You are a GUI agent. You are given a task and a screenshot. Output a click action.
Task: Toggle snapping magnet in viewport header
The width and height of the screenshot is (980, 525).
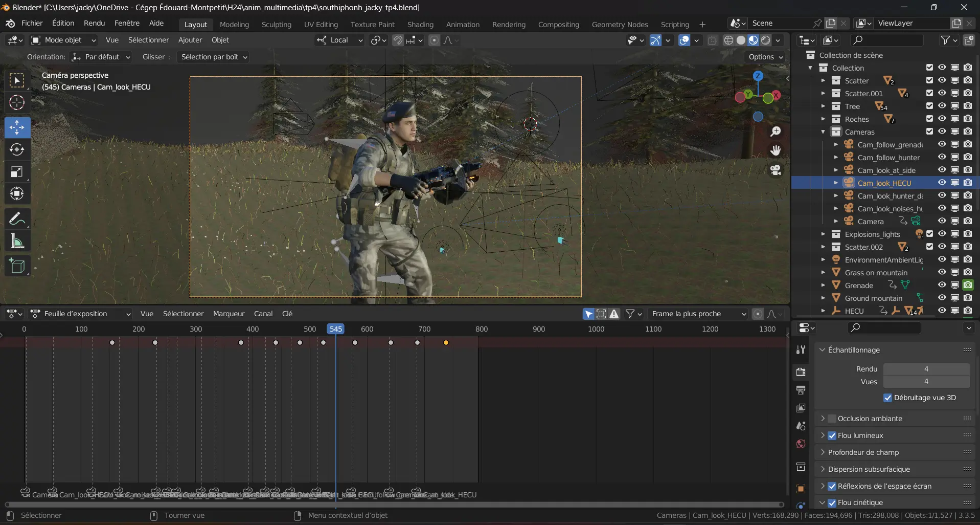tap(398, 40)
